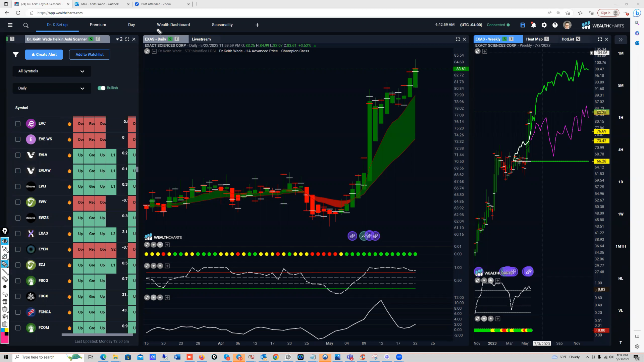Viewport: 644px width, 362px height.
Task: Open the hamburger main menu
Action: [x=10, y=25]
